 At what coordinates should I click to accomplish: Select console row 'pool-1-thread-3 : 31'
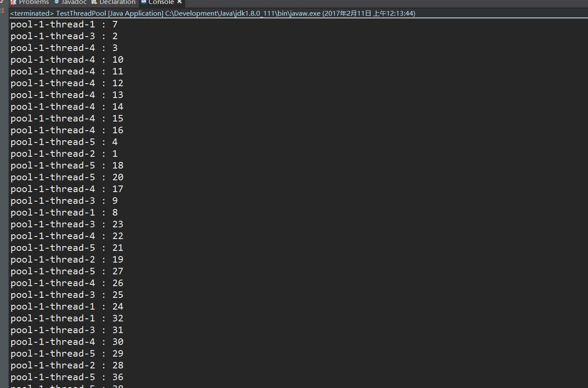[67, 330]
